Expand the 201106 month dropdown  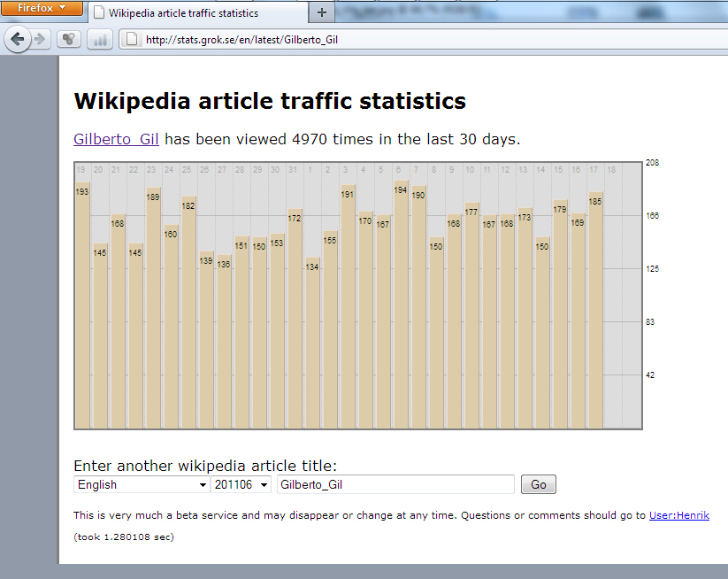click(x=241, y=484)
